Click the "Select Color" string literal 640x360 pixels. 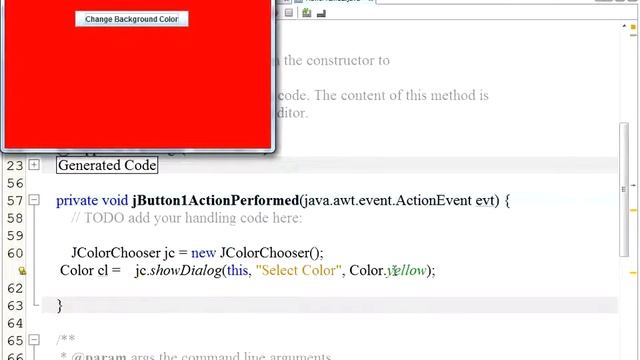point(299,270)
